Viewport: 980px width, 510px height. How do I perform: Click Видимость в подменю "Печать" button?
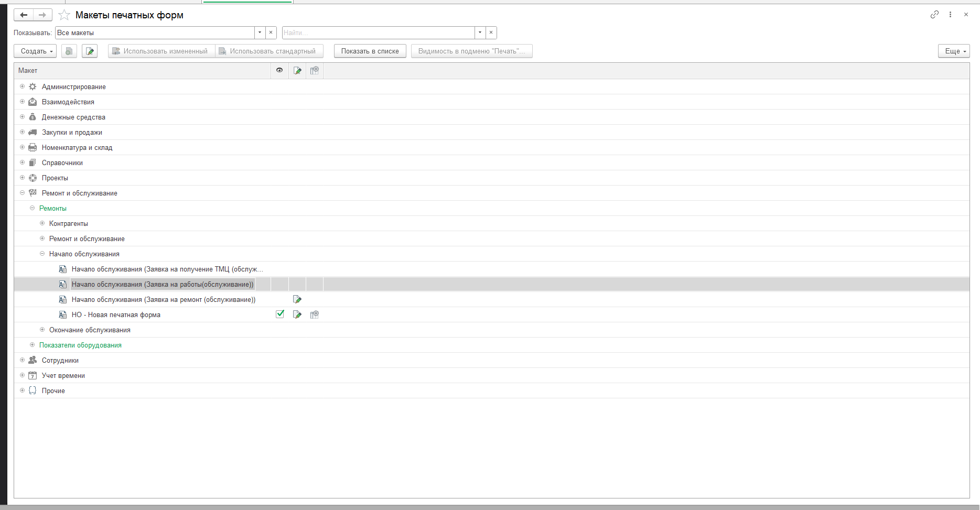[x=472, y=51]
